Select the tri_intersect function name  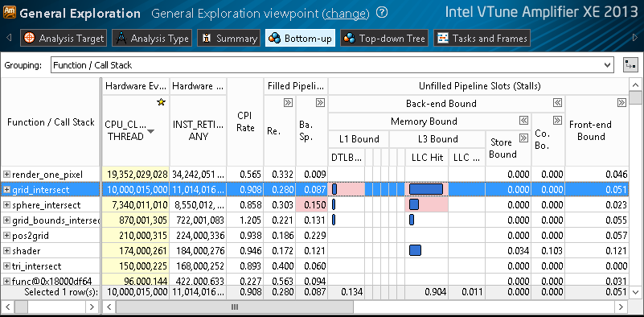click(36, 266)
